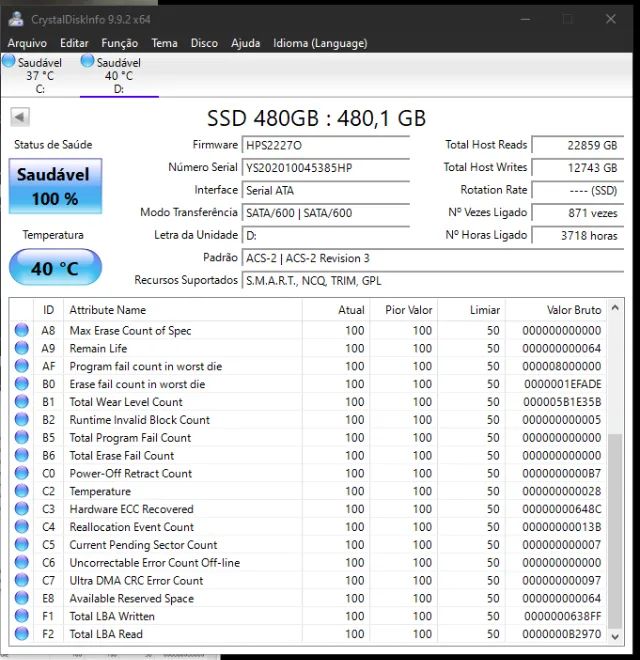The height and width of the screenshot is (660, 640).
Task: Open the Tema menu
Action: (164, 43)
